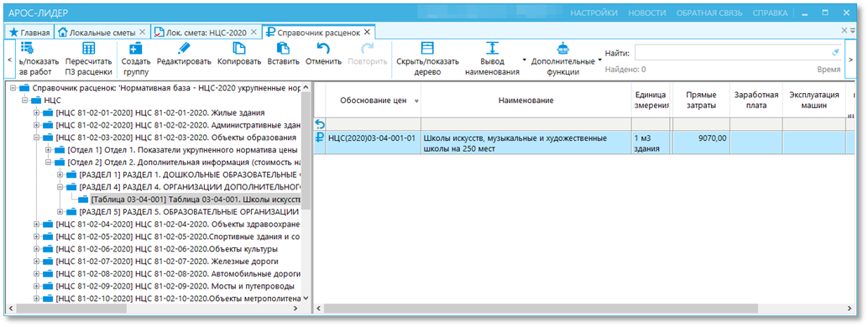
Task: Click the eraser icon in search field
Action: pos(836,53)
